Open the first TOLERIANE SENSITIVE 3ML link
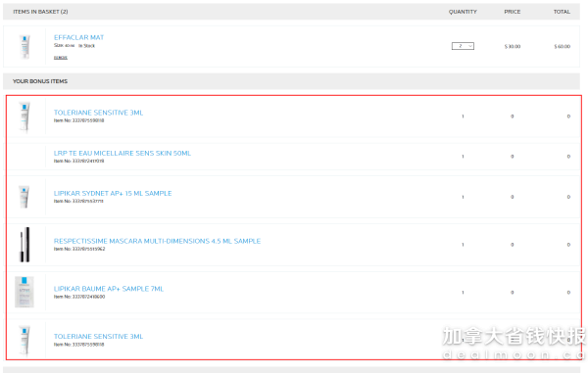The height and width of the screenshot is (373, 588). 98,113
